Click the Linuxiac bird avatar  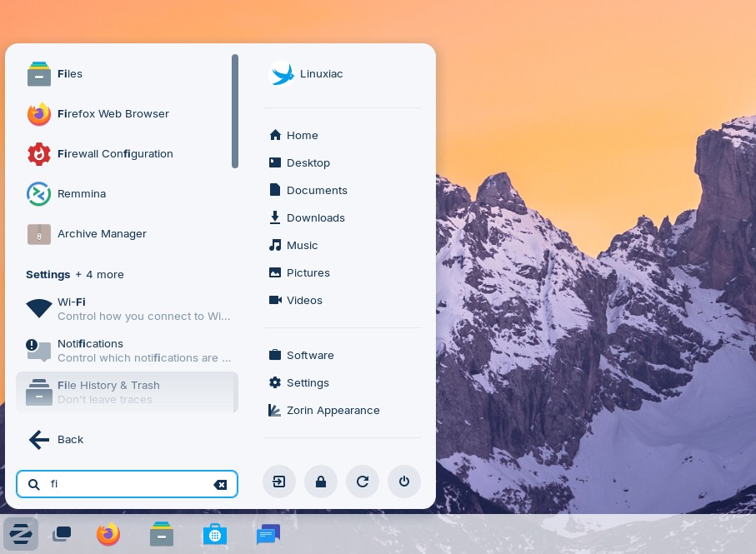282,73
